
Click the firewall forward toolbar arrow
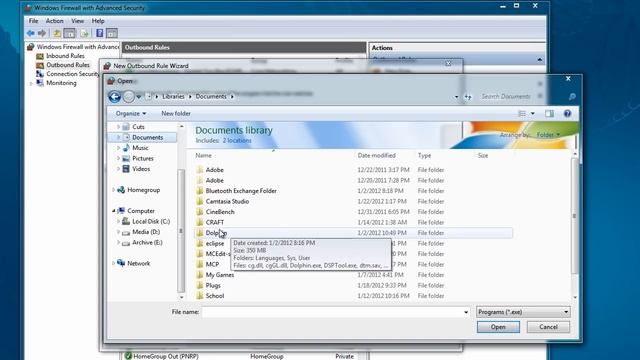tap(42, 33)
